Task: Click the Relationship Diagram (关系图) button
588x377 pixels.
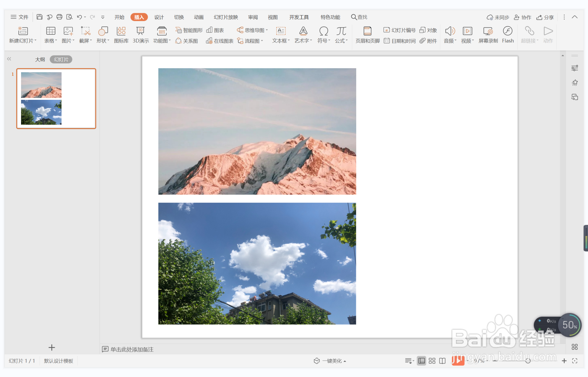Action: [x=187, y=41]
